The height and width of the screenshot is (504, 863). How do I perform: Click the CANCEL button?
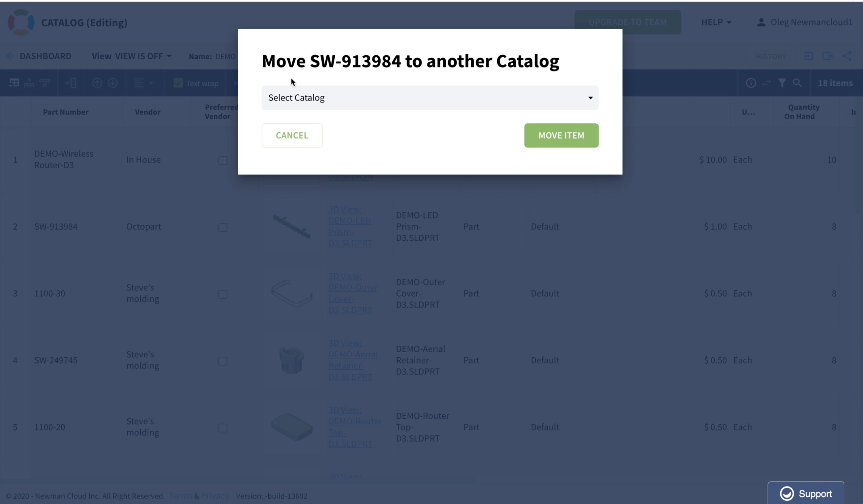click(x=292, y=135)
